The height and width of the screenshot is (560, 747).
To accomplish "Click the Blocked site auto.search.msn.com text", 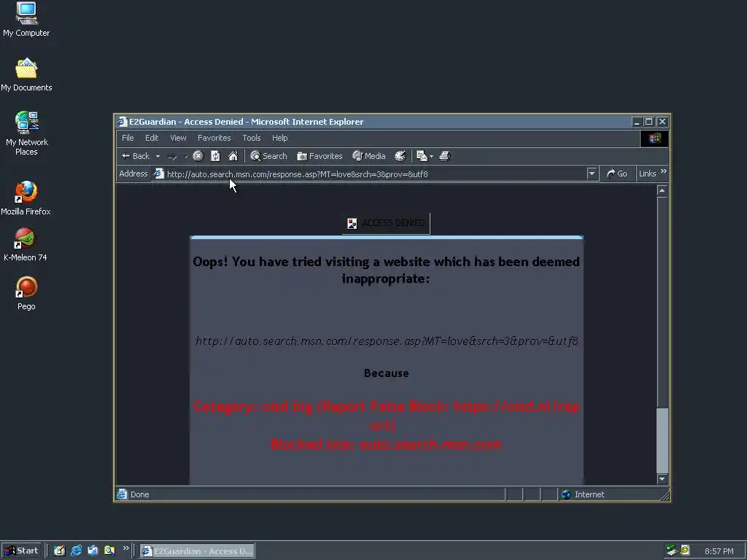I will pos(386,444).
